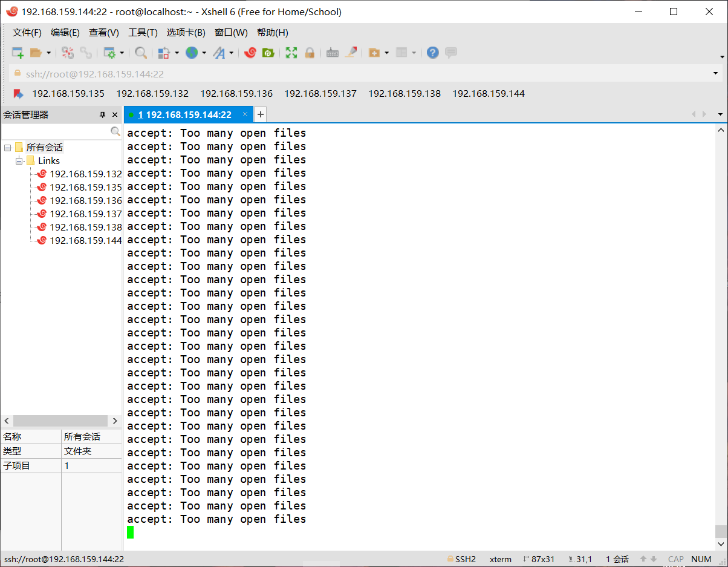Click the session tree horizontal scrollbar
Image resolution: width=728 pixels, height=567 pixels.
pos(60,421)
